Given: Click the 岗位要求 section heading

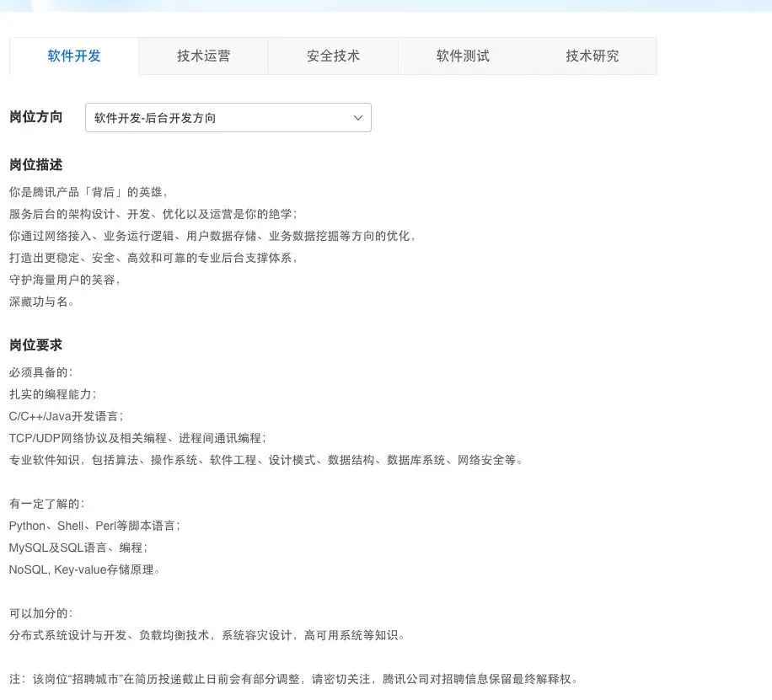Looking at the screenshot, I should click(x=35, y=345).
